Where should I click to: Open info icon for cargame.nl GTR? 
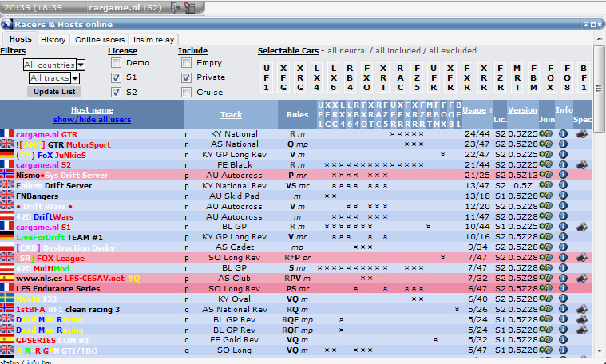(563, 133)
